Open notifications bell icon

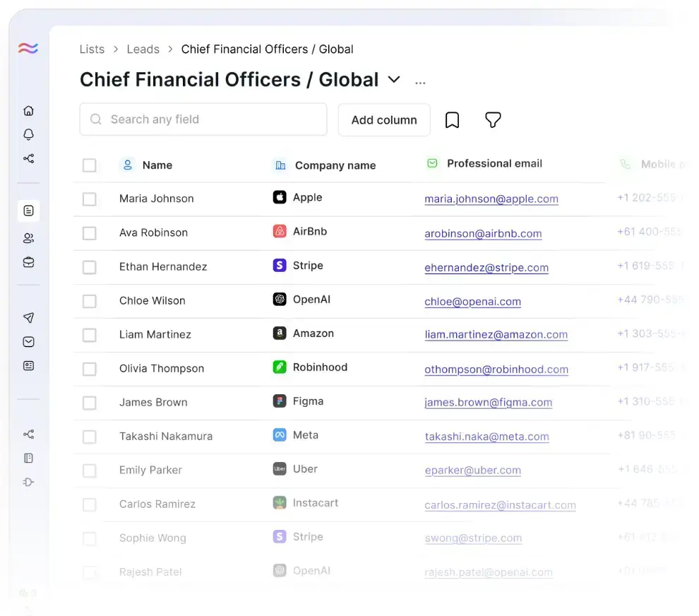28,134
